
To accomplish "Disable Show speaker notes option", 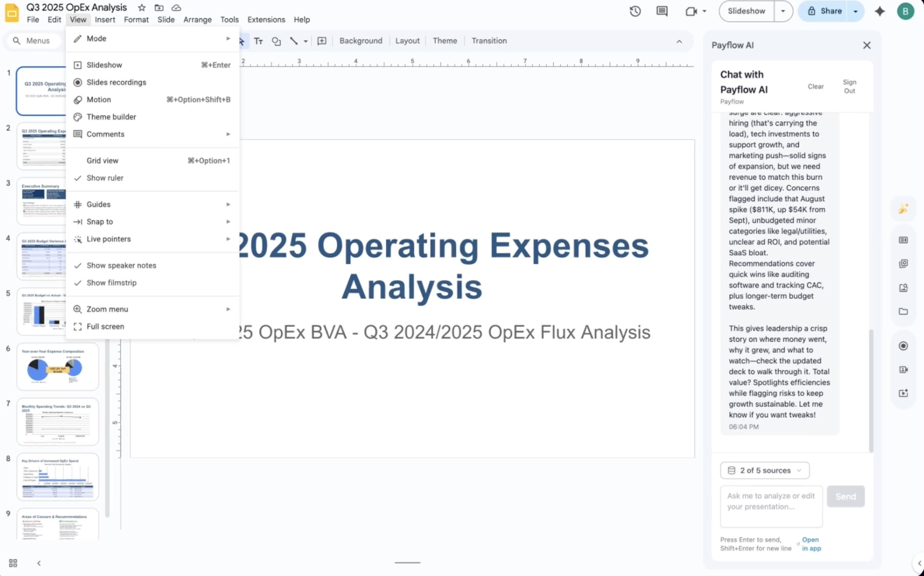I will [121, 265].
